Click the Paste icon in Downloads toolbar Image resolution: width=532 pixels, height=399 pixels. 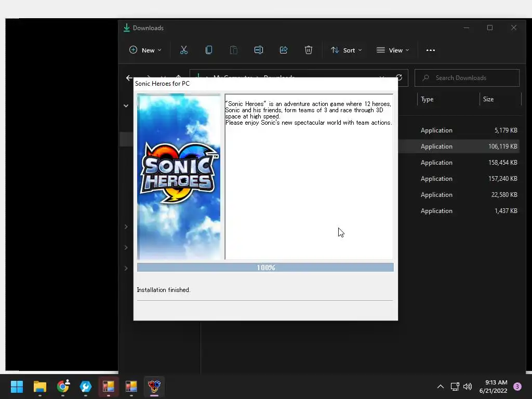coord(233,50)
